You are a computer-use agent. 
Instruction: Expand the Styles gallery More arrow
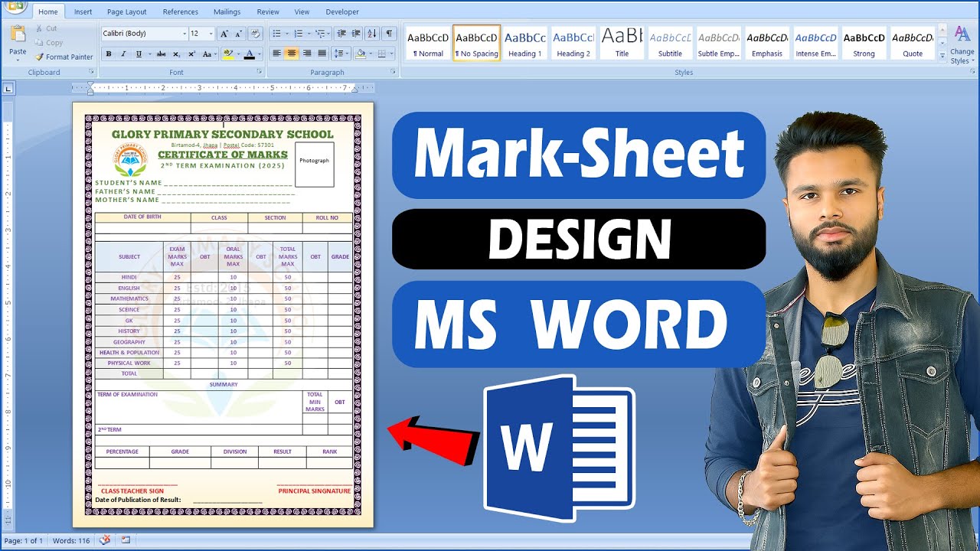942,56
